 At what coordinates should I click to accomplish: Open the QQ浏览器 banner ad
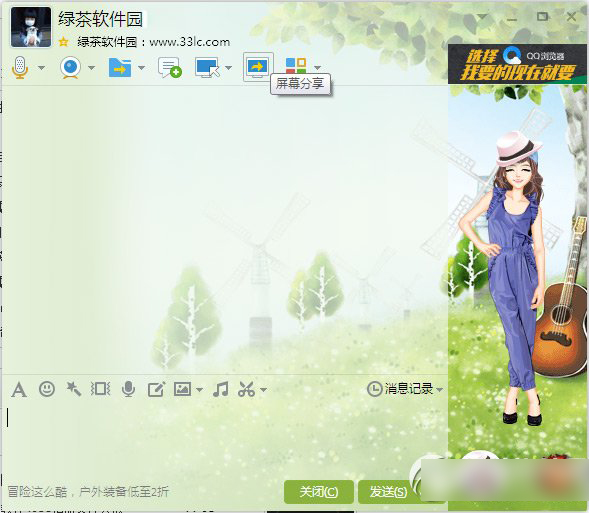coord(517,64)
